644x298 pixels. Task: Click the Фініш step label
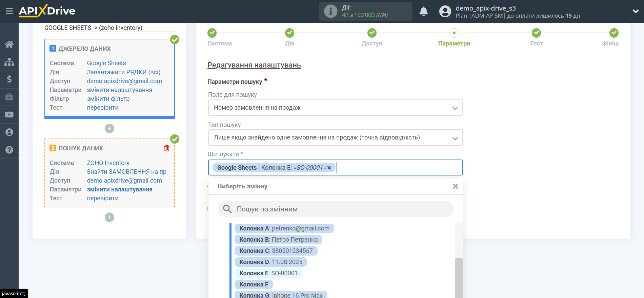[x=610, y=43]
